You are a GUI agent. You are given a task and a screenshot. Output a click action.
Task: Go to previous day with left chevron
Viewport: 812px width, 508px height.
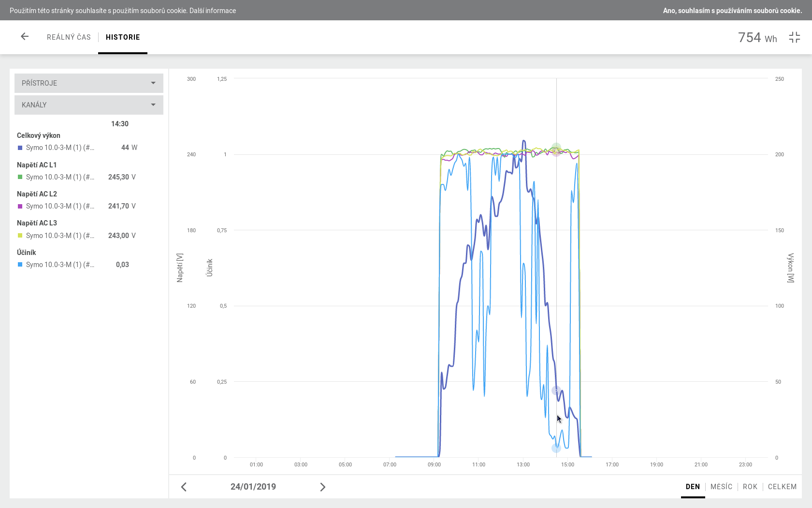(x=184, y=487)
